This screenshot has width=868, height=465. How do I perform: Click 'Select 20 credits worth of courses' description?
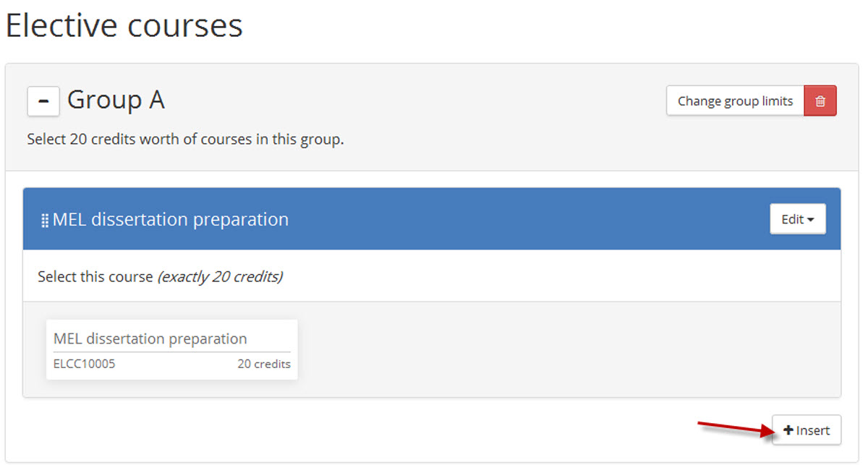tap(185, 139)
